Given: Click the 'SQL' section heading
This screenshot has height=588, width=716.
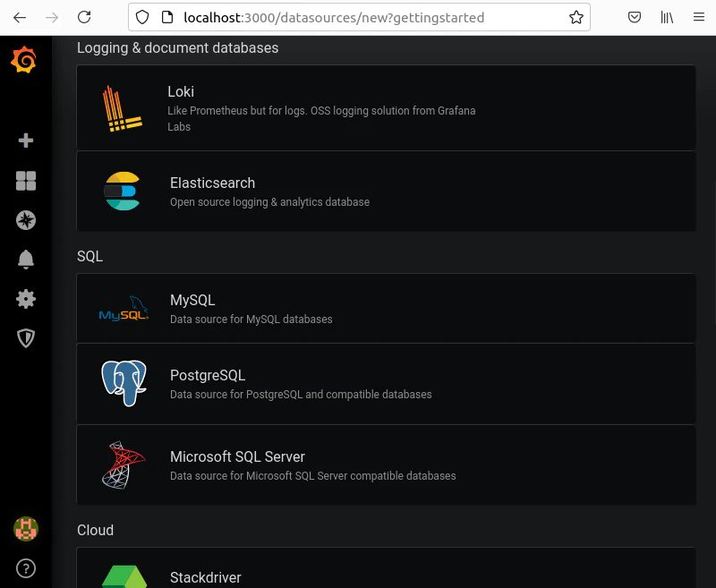Looking at the screenshot, I should (90, 257).
